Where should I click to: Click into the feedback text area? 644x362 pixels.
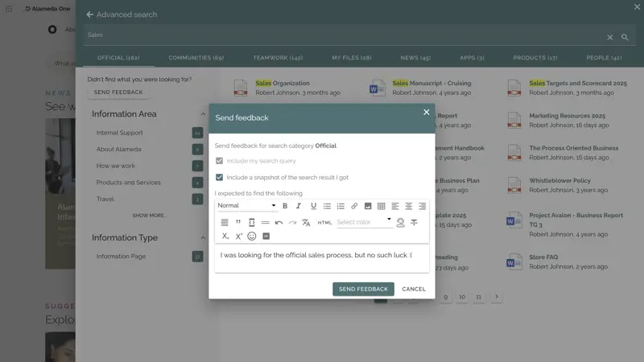pyautogui.click(x=322, y=258)
